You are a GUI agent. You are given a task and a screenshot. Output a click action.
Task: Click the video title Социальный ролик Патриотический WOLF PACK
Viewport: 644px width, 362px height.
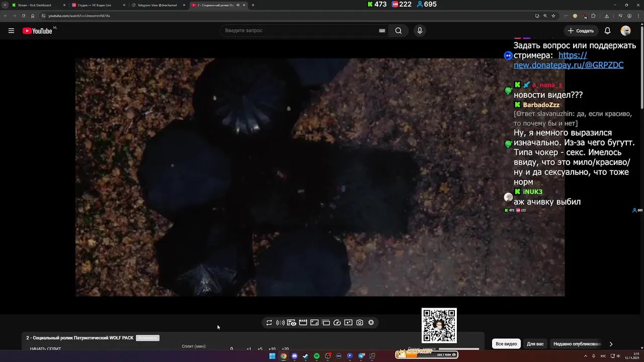coord(79,338)
